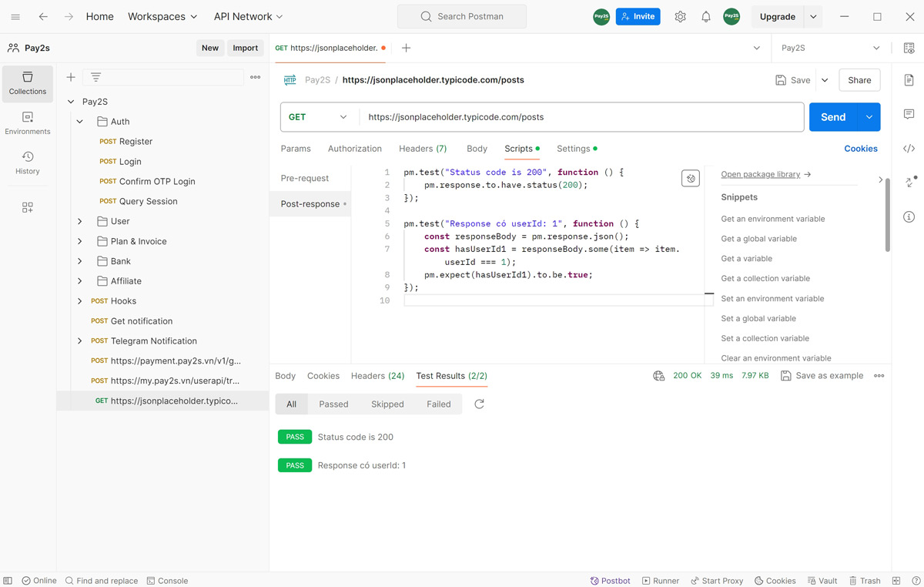Viewport: 924px width, 587px height.
Task: Send the request with the Send button
Action: tap(833, 117)
